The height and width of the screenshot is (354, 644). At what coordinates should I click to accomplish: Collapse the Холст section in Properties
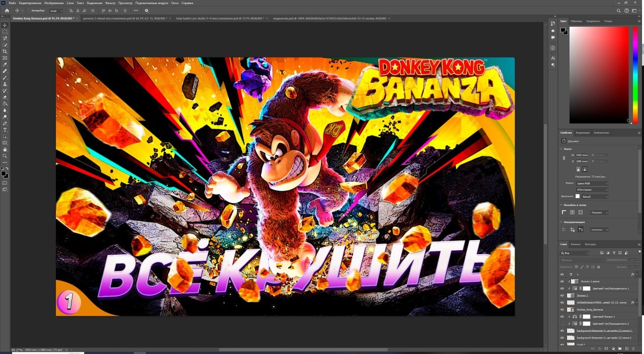pyautogui.click(x=561, y=149)
